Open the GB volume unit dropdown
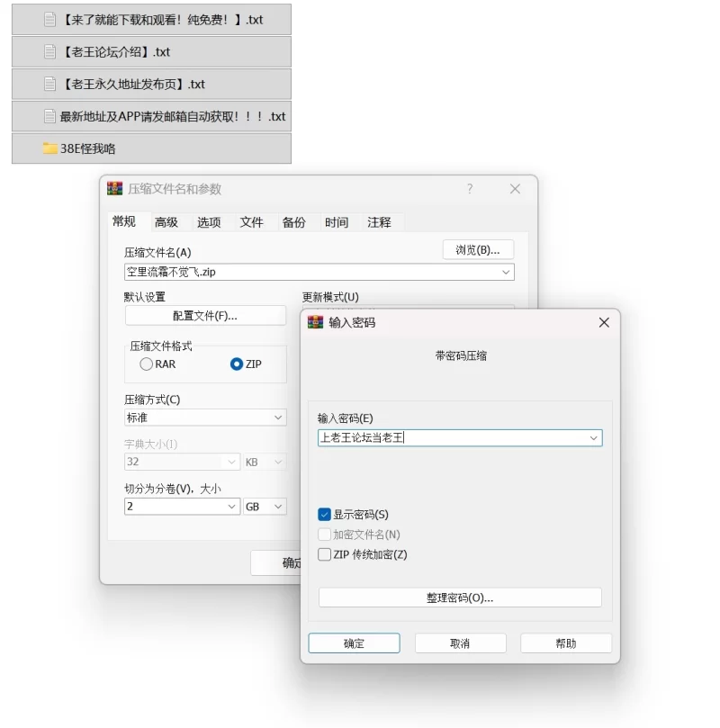The height and width of the screenshot is (728, 720). coord(265,506)
